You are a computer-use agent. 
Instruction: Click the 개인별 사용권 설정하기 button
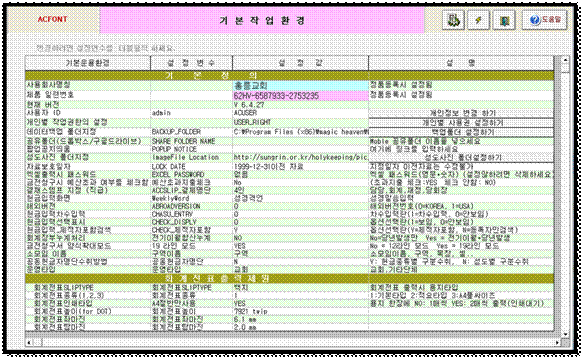pyautogui.click(x=461, y=123)
